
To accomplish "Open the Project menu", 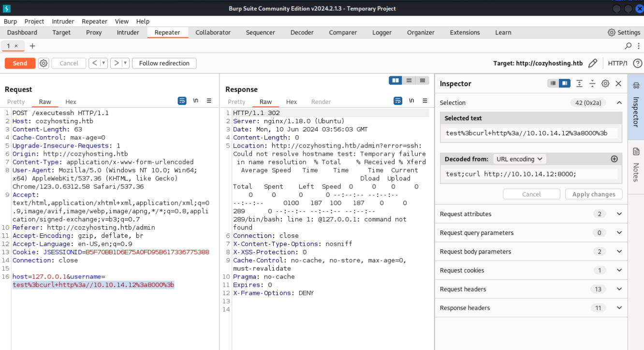I will [34, 21].
